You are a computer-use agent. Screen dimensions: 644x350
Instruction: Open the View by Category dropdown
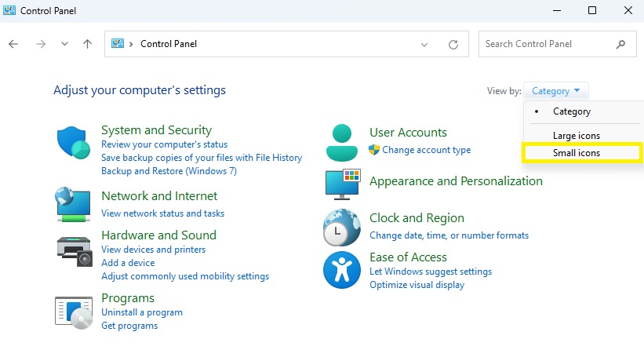pos(555,91)
